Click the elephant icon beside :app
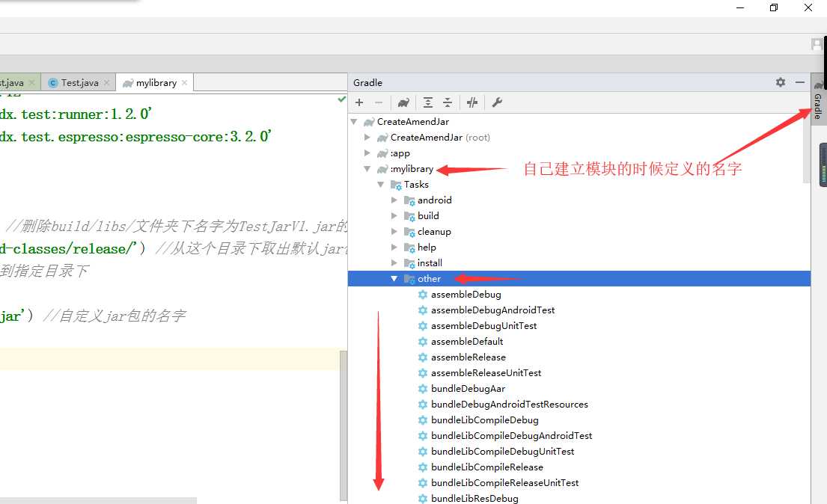Viewport: 827px width, 504px height. pyautogui.click(x=382, y=153)
